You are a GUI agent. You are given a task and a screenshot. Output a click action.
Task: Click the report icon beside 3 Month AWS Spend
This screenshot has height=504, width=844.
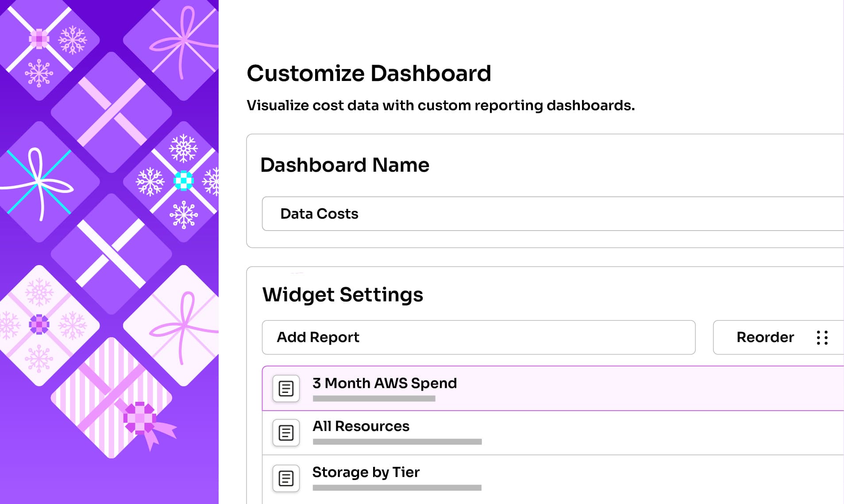tap(285, 388)
